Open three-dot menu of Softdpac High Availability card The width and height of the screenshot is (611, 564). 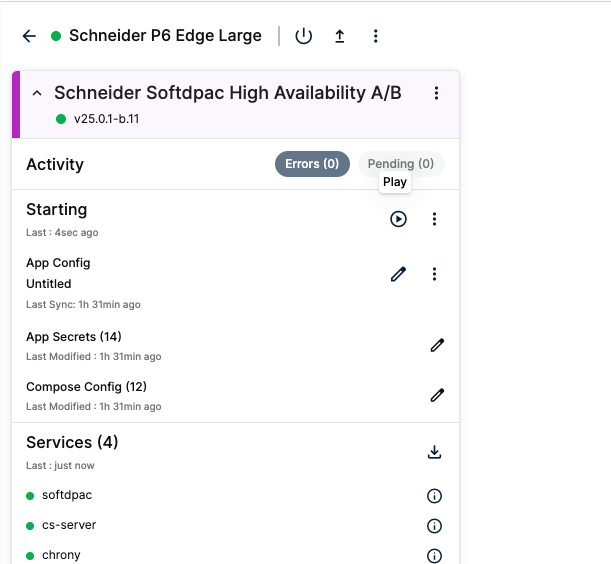coord(436,93)
